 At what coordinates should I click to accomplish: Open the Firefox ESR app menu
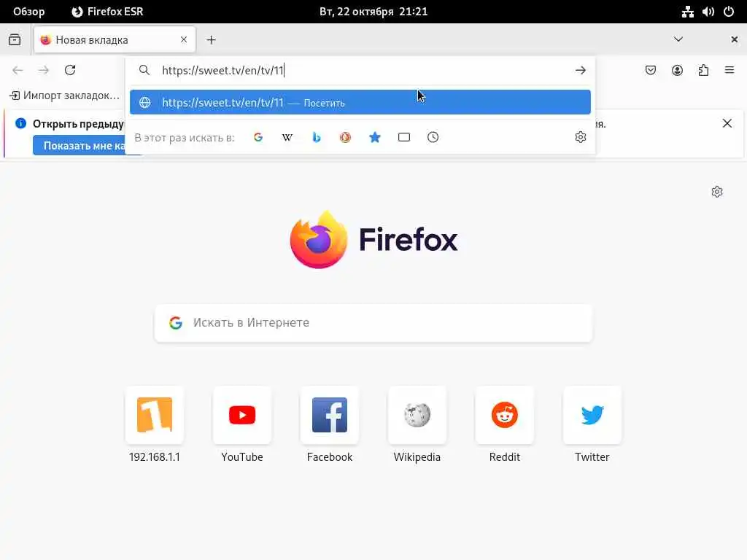pos(108,12)
